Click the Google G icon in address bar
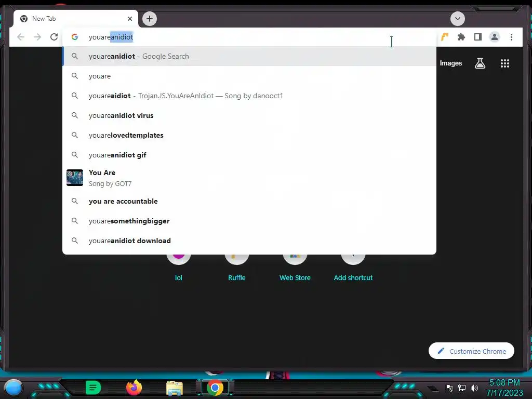Screen dimensions: 532x399 75,37
